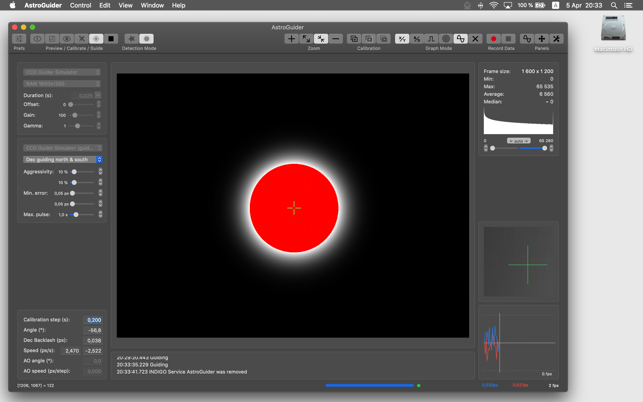Stop data recording with square button
643x402 pixels.
click(x=508, y=39)
